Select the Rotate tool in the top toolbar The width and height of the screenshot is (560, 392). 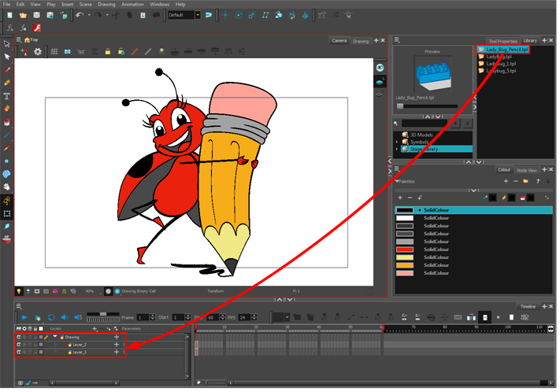(239, 15)
